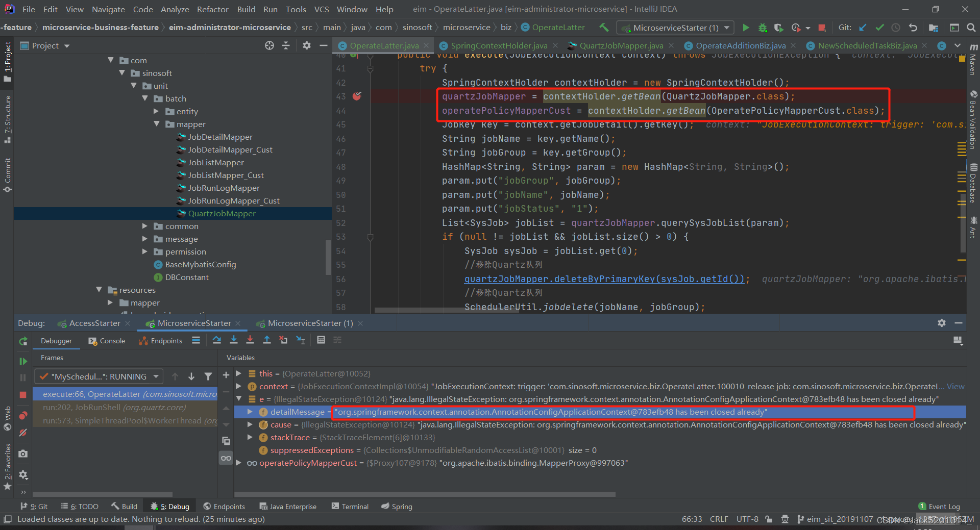Open Search Everywhere magnifier

971,28
